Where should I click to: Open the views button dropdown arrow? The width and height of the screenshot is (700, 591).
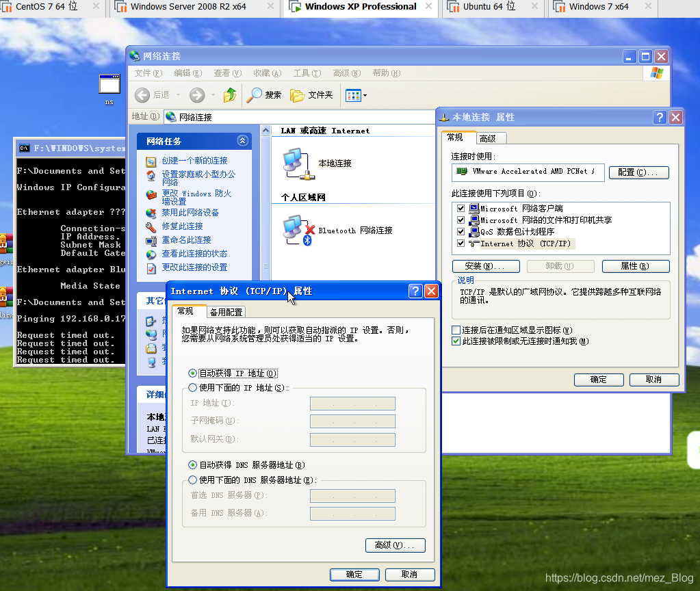[x=365, y=95]
